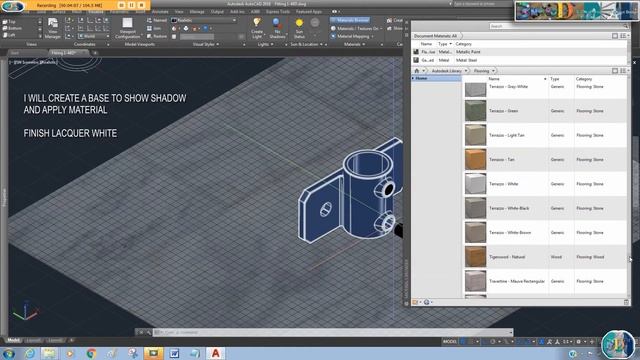The width and height of the screenshot is (640, 360).
Task: Open the Flooring category dropdown
Action: 493,71
